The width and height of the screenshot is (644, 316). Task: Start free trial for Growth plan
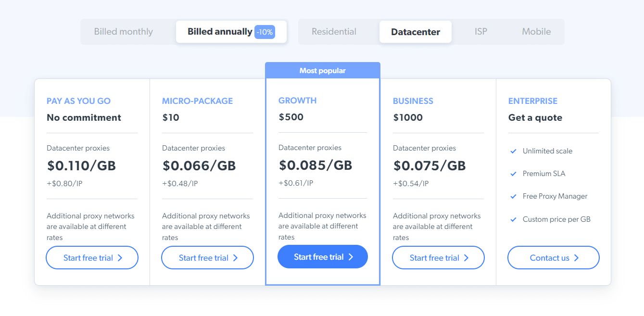[x=322, y=257]
